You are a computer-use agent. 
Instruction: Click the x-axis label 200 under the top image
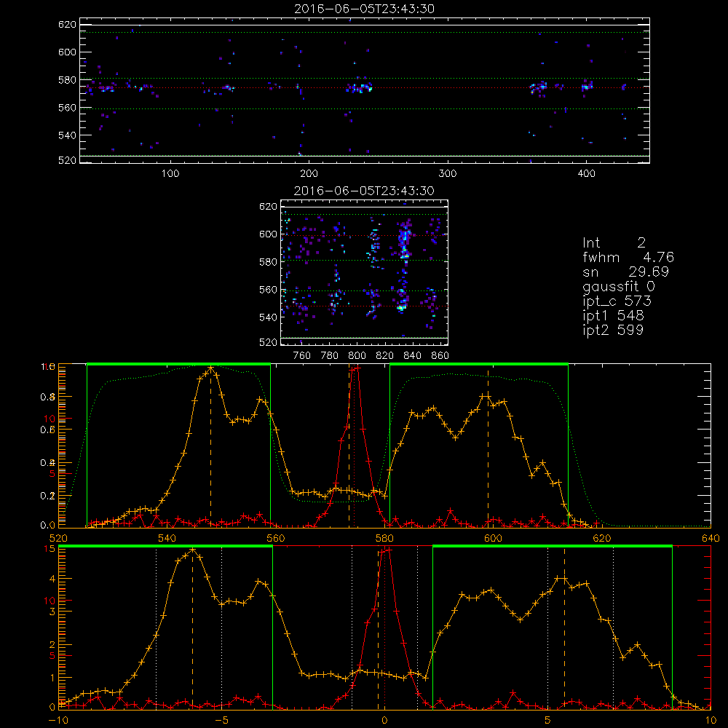pyautogui.click(x=309, y=174)
